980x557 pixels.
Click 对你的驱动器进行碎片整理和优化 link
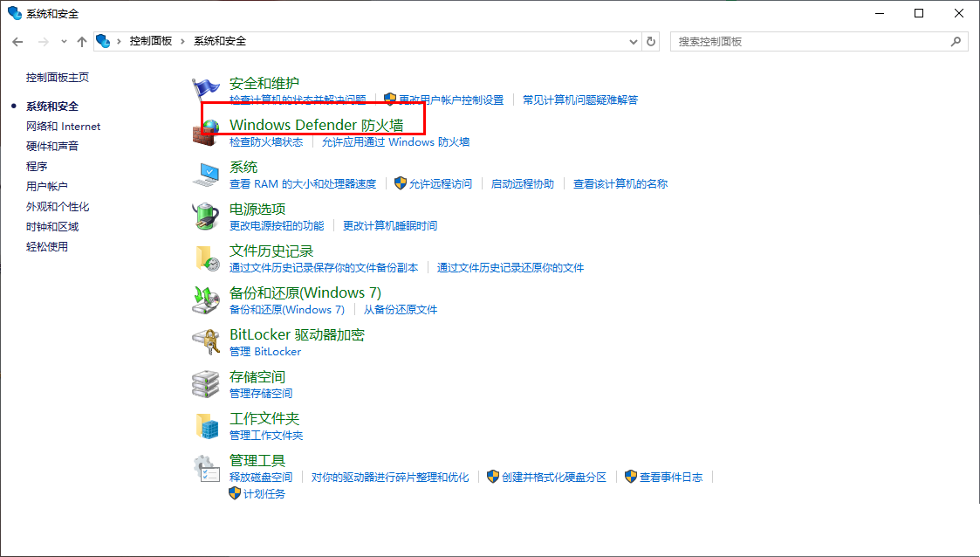(x=390, y=477)
